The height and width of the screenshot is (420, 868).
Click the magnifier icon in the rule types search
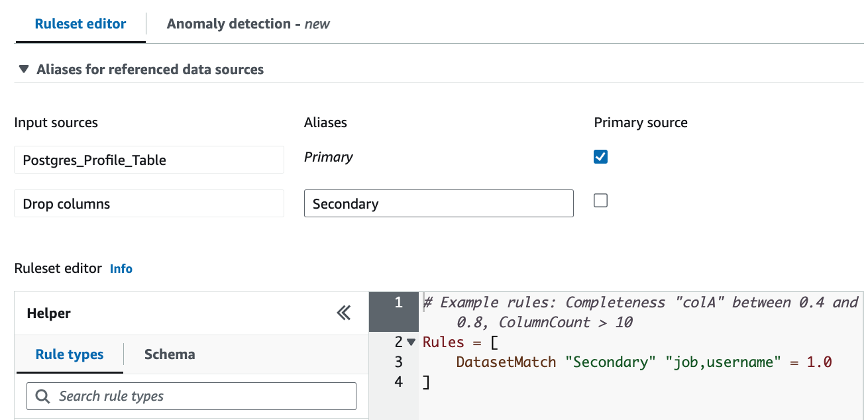tap(43, 396)
